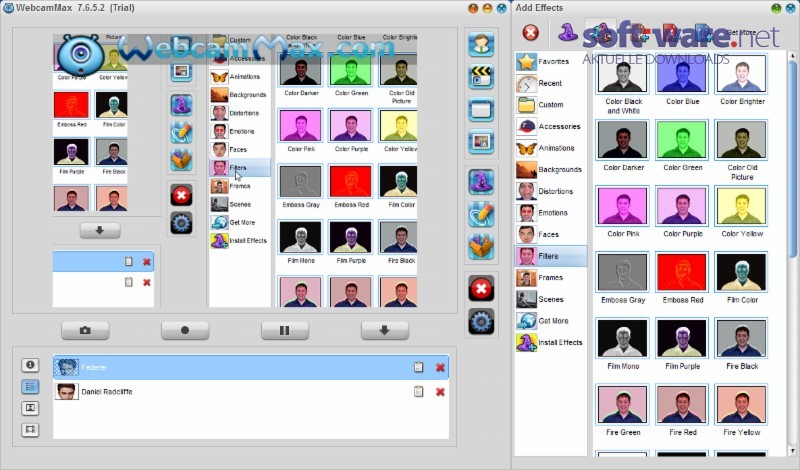The width and height of the screenshot is (800, 470).
Task: Click the webcam source person icon
Action: [x=481, y=44]
